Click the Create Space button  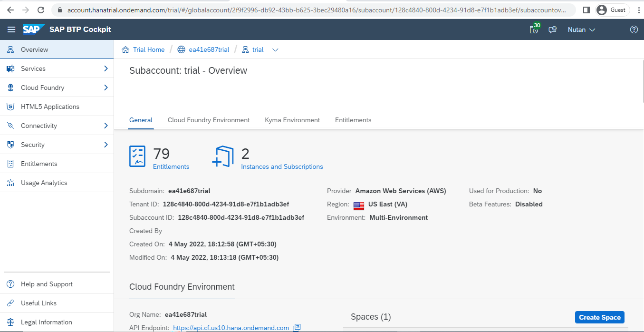[x=600, y=317]
